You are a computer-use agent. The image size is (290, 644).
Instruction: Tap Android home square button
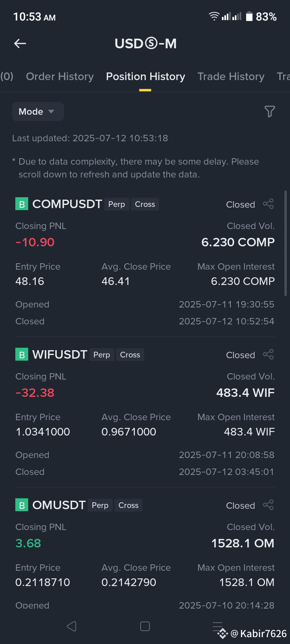click(145, 626)
